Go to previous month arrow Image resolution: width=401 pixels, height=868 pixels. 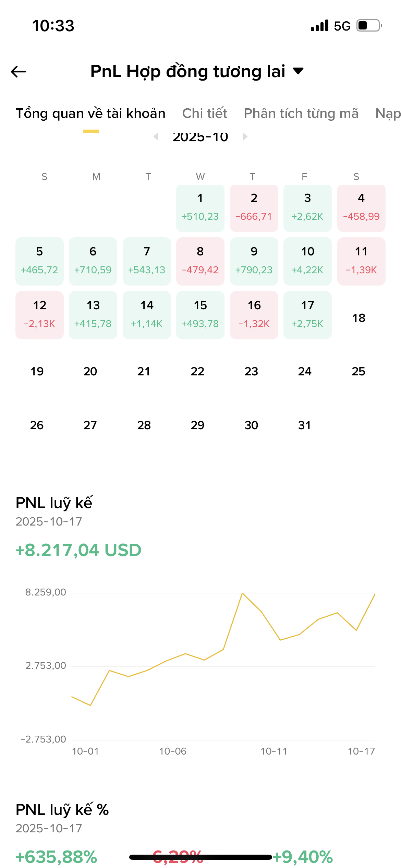tap(156, 136)
